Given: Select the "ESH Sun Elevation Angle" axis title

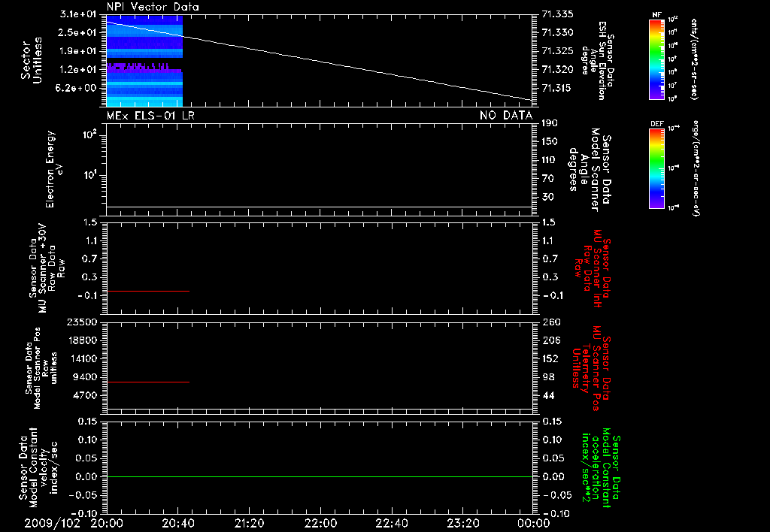Looking at the screenshot, I should (x=598, y=60).
